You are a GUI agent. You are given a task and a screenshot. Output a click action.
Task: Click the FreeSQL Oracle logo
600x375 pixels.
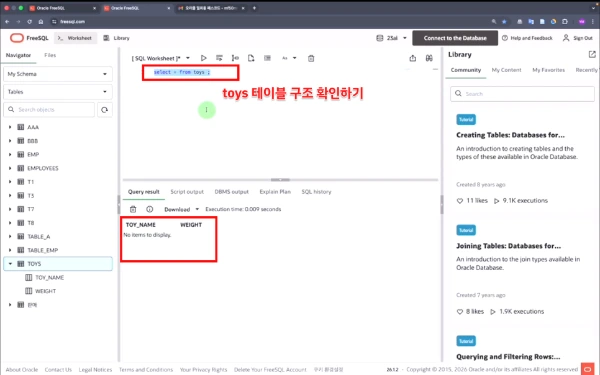17,38
